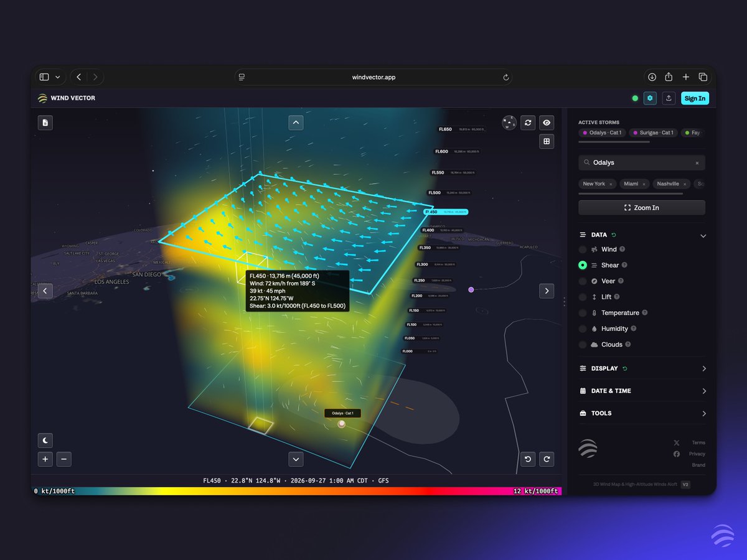
Task: Select the FL650 altitude level
Action: pos(462,129)
